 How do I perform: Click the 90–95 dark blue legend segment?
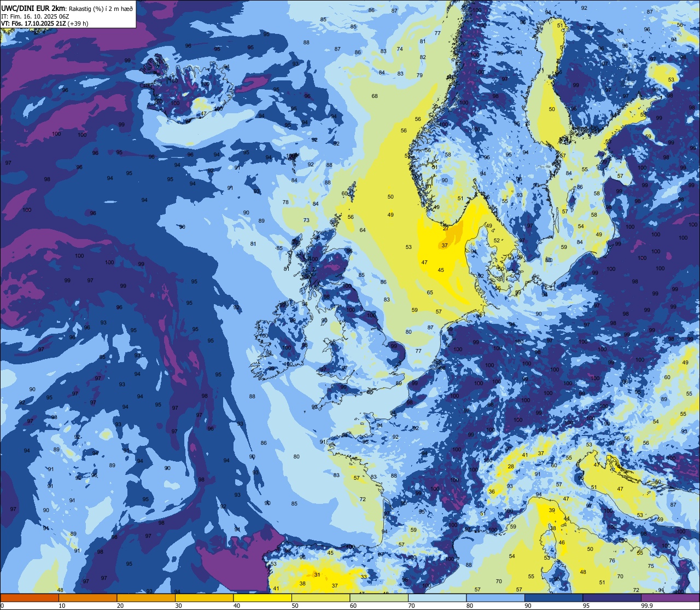(x=554, y=597)
